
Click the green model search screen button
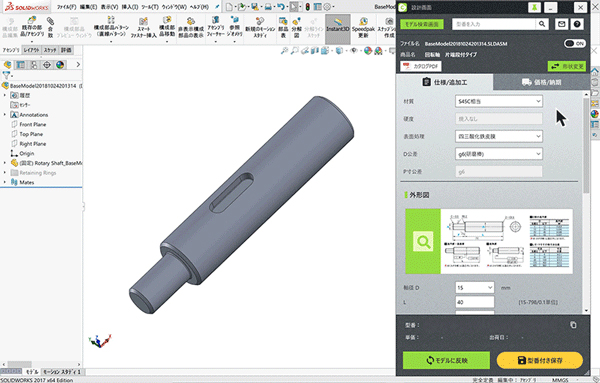click(422, 24)
